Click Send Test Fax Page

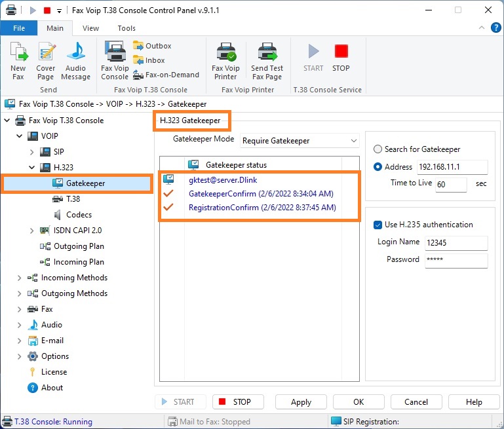click(x=267, y=61)
